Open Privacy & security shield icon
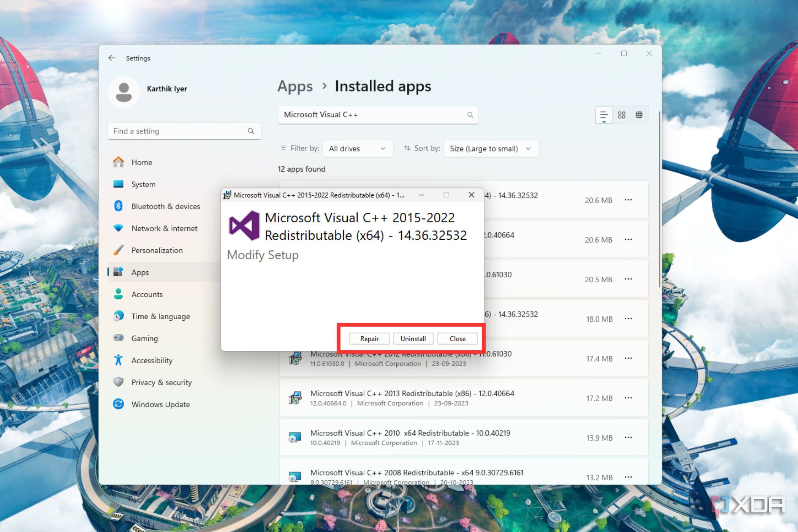This screenshot has height=532, width=798. click(118, 382)
